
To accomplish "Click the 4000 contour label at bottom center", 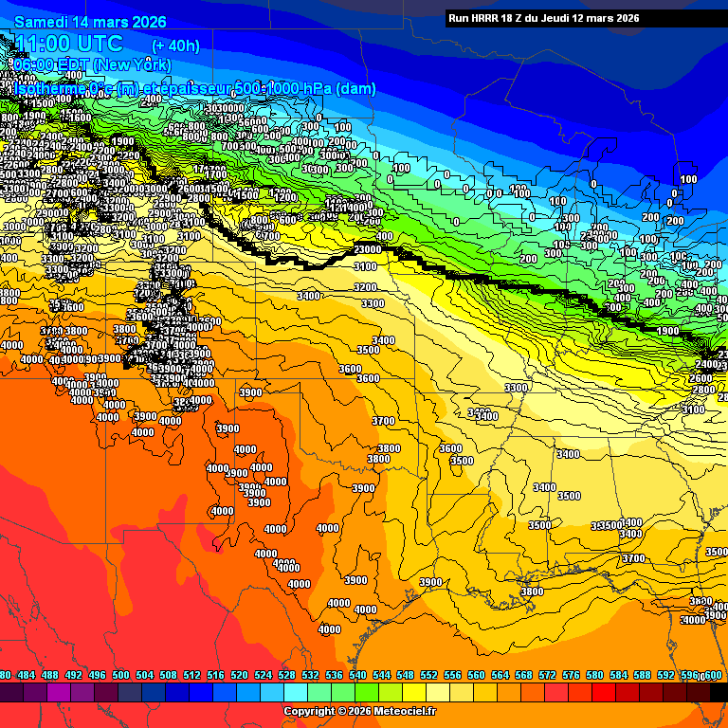I will (x=329, y=629).
